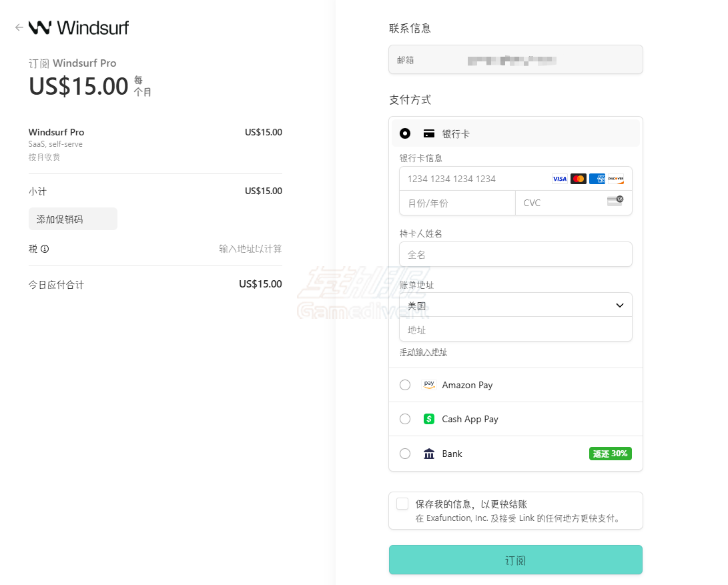
Task: Click the 按月收费 billing text
Action: 44,157
